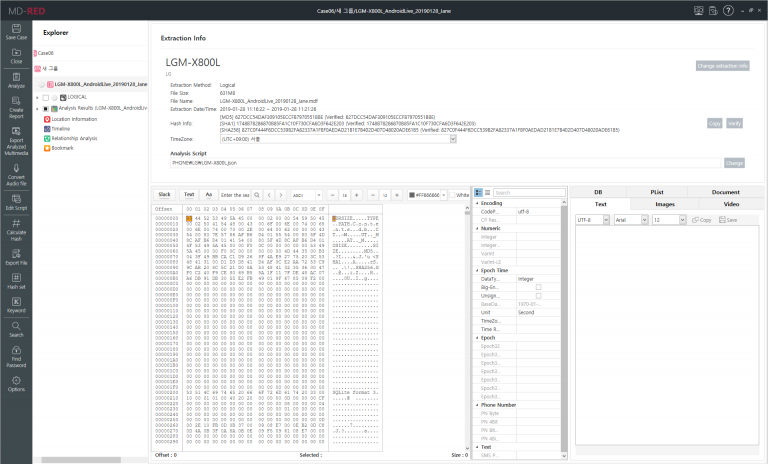This screenshot has width=768, height=464.
Task: Switch to the Document tab
Action: [x=725, y=192]
